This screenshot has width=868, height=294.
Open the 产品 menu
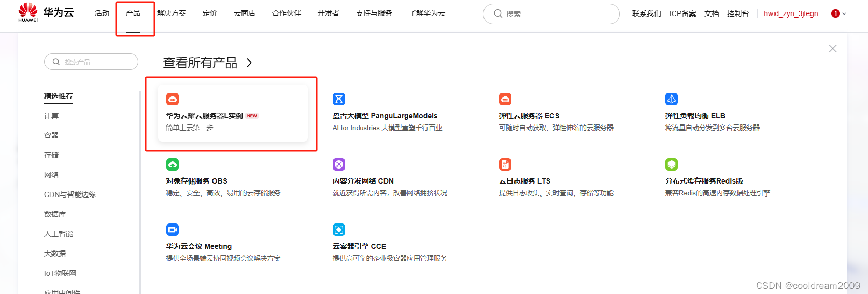point(133,13)
